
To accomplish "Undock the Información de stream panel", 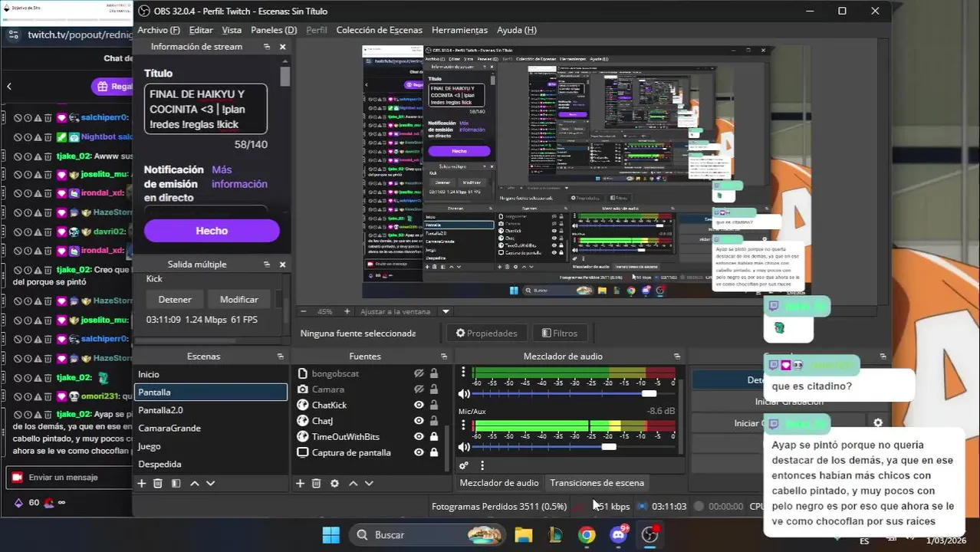I will point(267,47).
